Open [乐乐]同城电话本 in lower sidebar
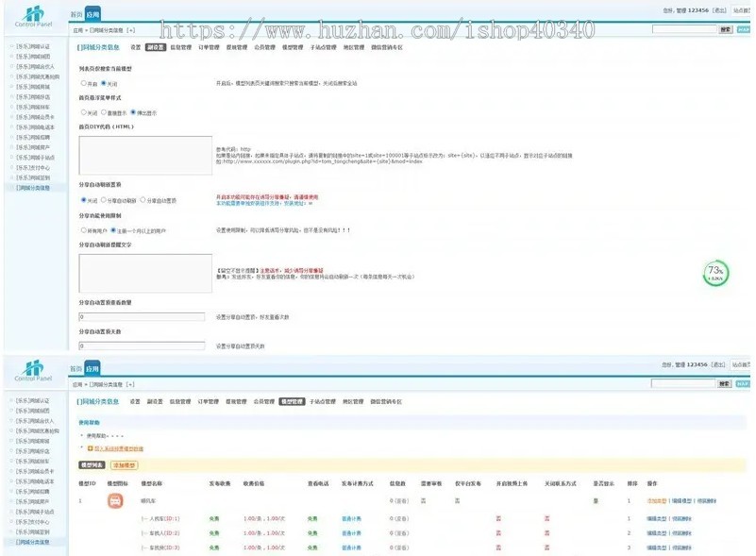The image size is (756, 556). tap(35, 481)
